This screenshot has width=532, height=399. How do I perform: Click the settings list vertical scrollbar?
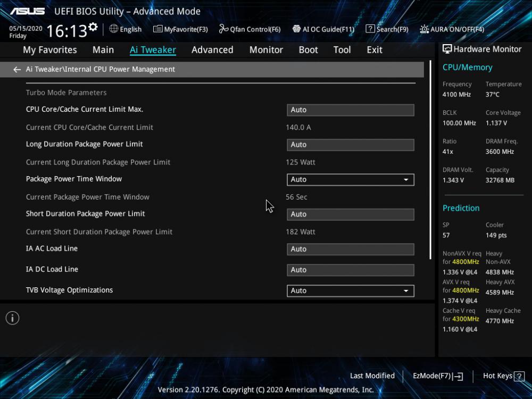[430, 160]
